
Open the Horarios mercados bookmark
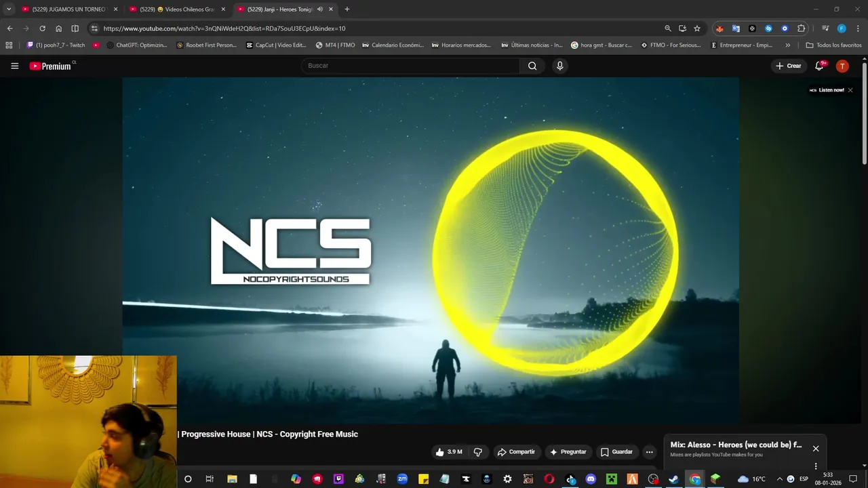point(461,45)
